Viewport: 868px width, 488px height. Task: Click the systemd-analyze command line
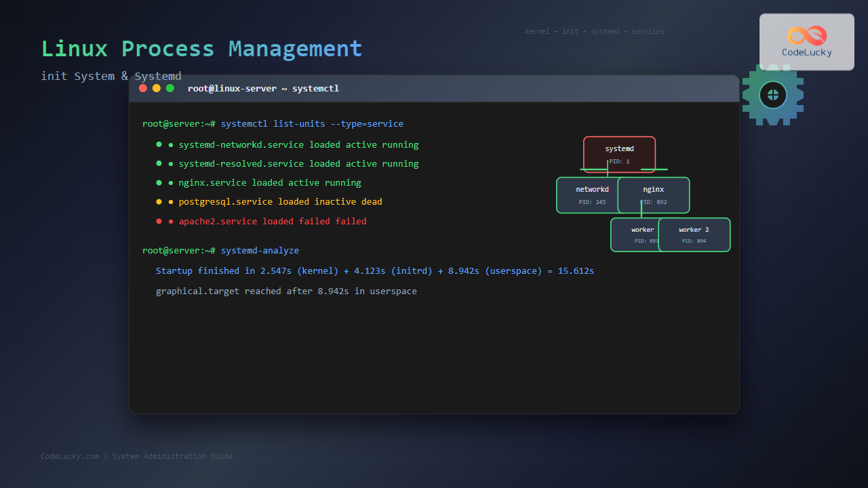pyautogui.click(x=260, y=250)
